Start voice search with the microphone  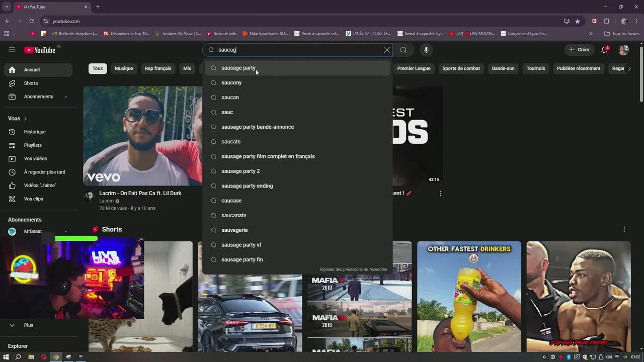(426, 50)
